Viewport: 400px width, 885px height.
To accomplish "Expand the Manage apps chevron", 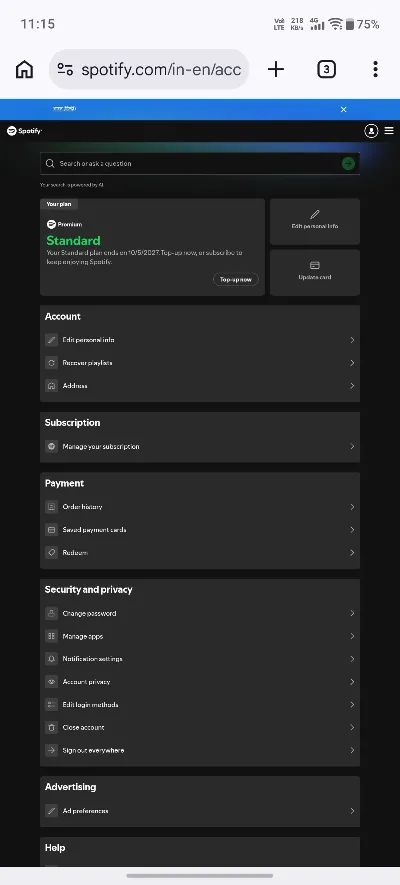I will 352,636.
